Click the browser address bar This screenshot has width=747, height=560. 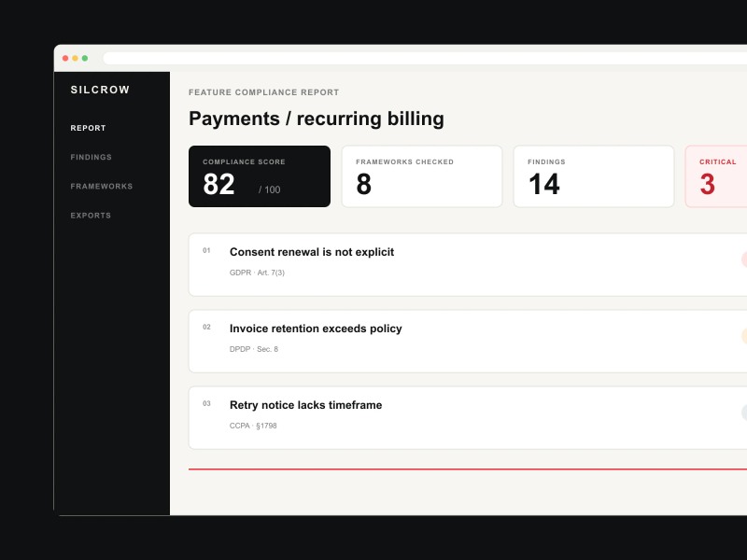click(425, 58)
